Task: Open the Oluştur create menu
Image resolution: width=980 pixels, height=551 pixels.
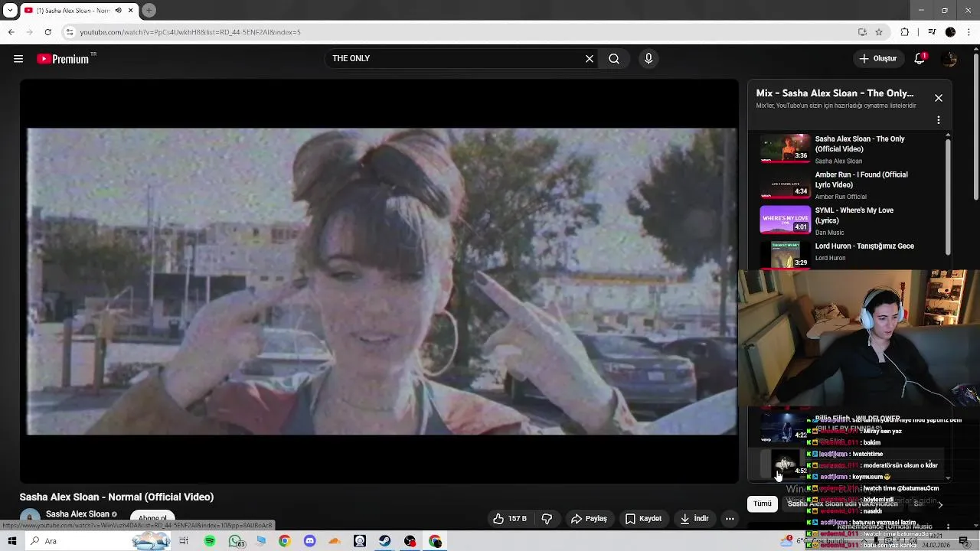Action: click(877, 59)
